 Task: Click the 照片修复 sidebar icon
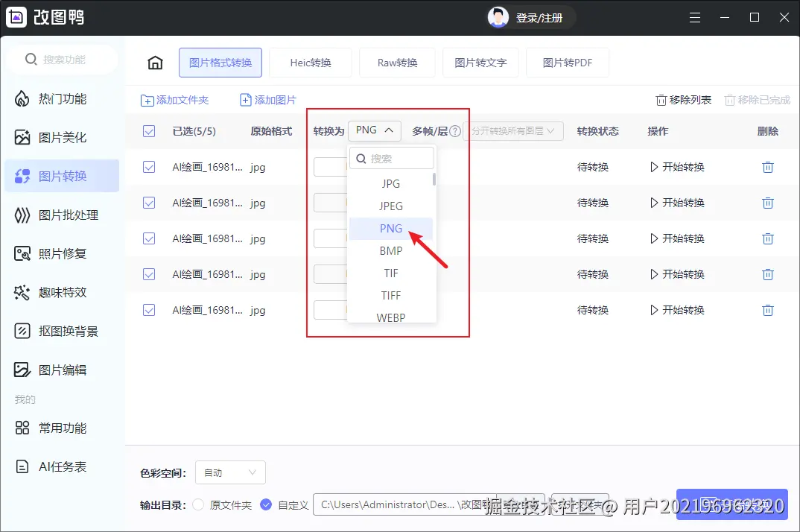click(22, 254)
